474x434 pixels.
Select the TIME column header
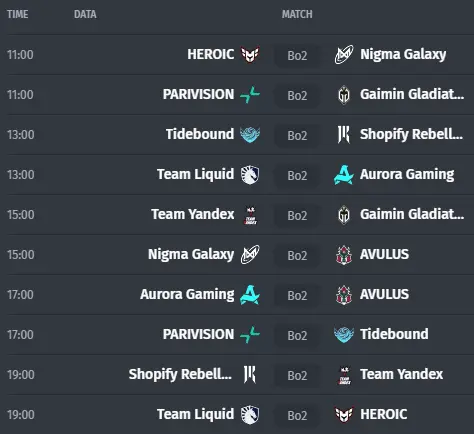(18, 14)
